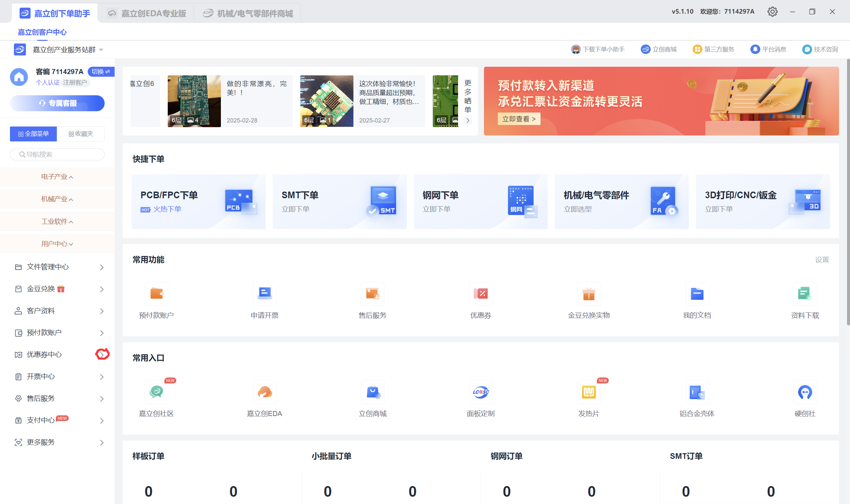Switch to 嘉立创EDA专业版 tab
This screenshot has width=850, height=504.
(146, 13)
